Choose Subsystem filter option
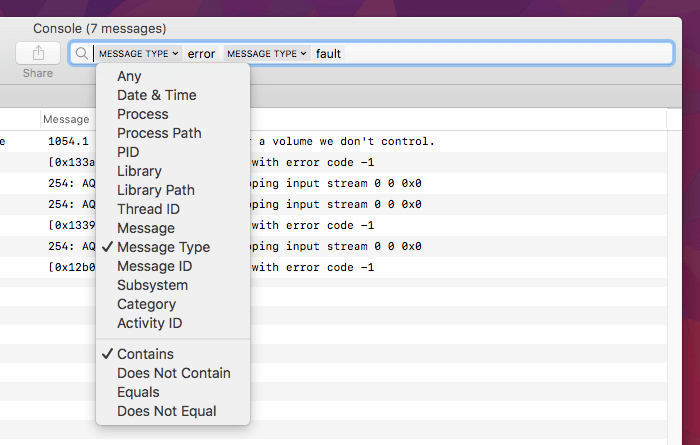Image resolution: width=700 pixels, height=445 pixels. pos(173,285)
